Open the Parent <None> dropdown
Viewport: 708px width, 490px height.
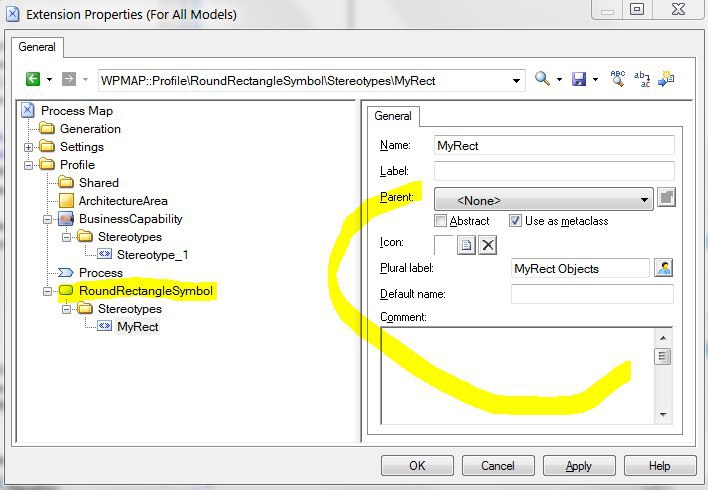click(x=544, y=200)
